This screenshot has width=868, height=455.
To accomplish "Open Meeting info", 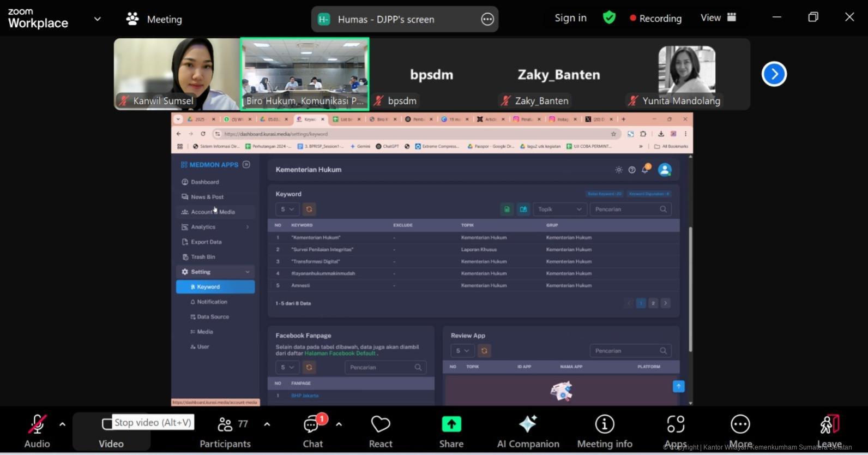I will [604, 425].
